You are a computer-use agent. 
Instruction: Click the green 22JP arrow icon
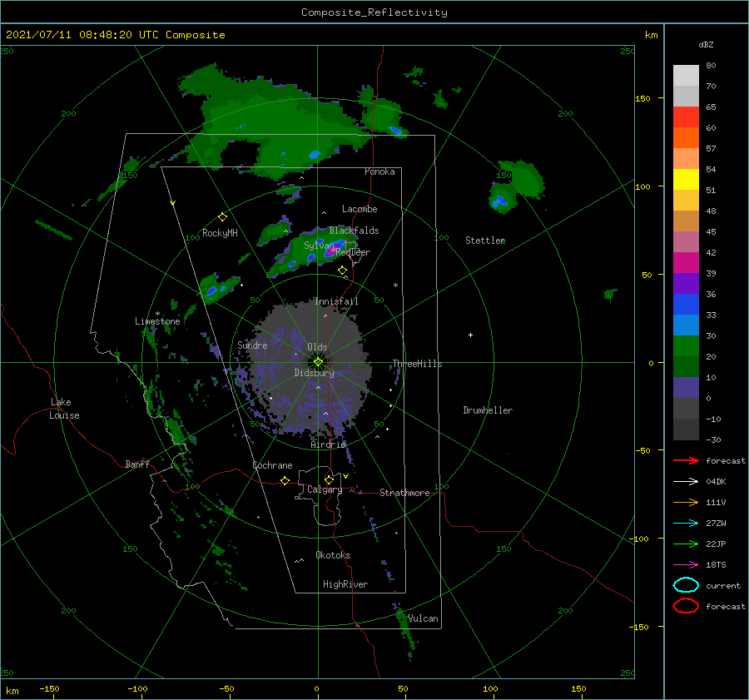(686, 544)
